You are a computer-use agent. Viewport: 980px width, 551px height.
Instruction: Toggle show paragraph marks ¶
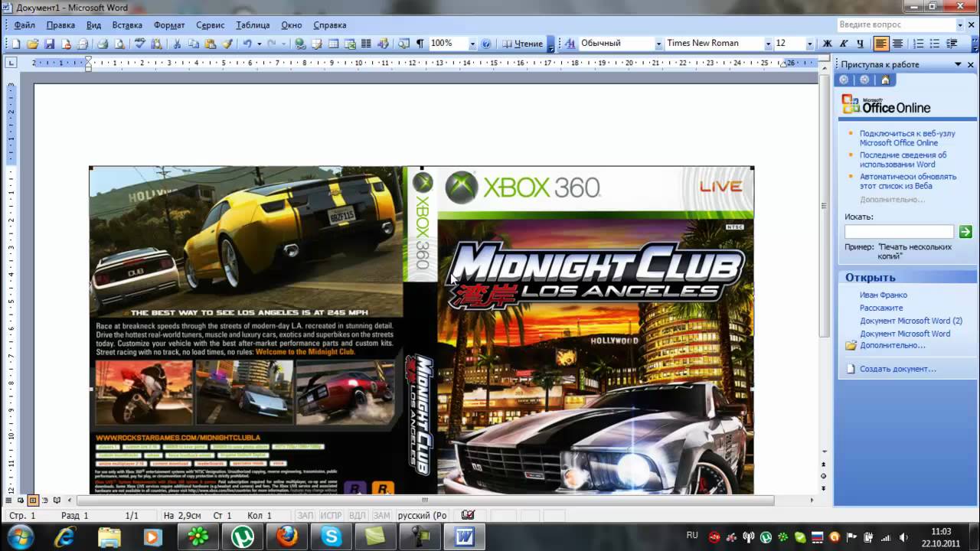click(420, 44)
